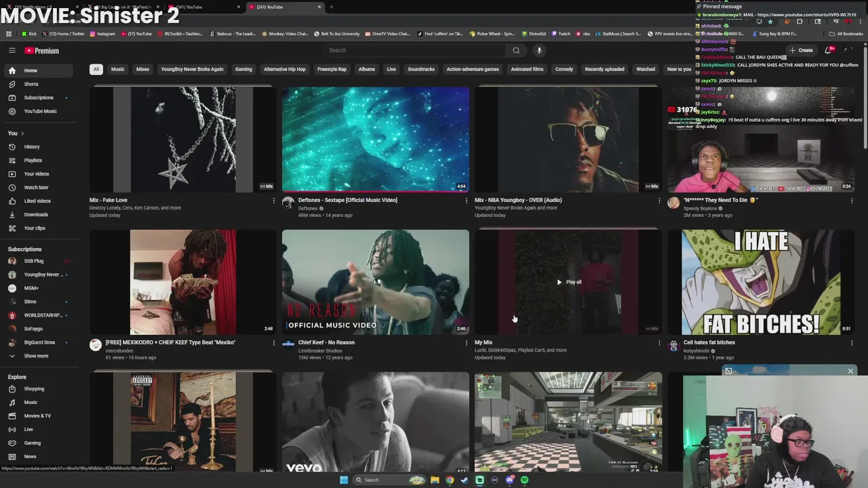Open MGM+ subscription channel
This screenshot has height=488, width=868.
(39, 288)
